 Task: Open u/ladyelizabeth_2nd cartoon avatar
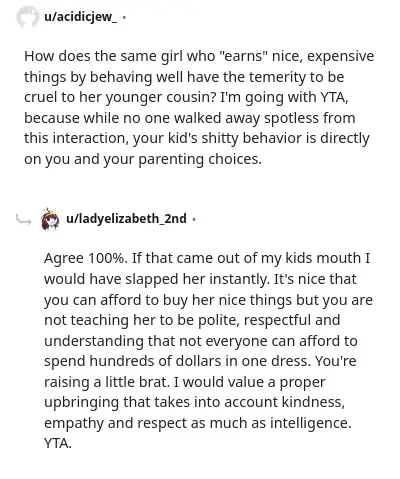[x=50, y=219]
